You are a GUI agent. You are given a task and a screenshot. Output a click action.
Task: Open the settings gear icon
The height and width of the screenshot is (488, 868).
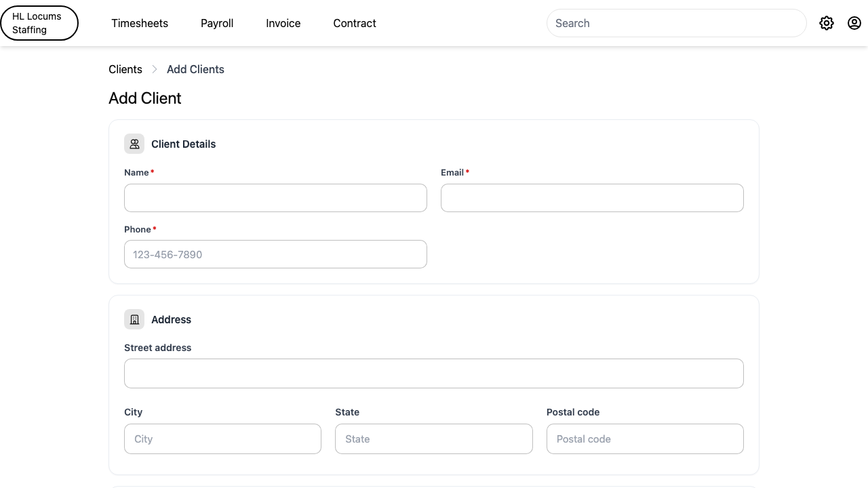tap(826, 23)
